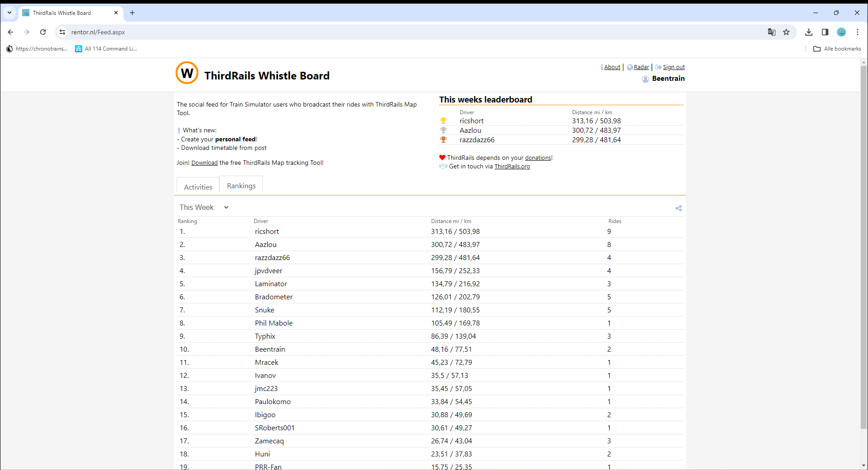Click Ivanov in the rankings table
868x470 pixels.
tap(265, 376)
